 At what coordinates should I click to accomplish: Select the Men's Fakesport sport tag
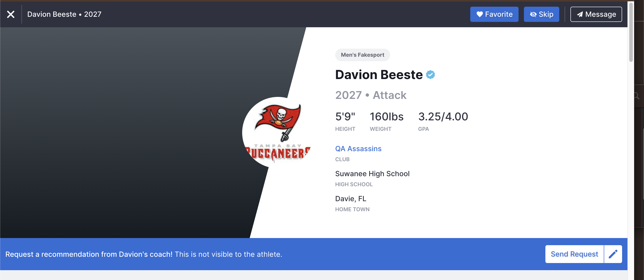coord(362,55)
